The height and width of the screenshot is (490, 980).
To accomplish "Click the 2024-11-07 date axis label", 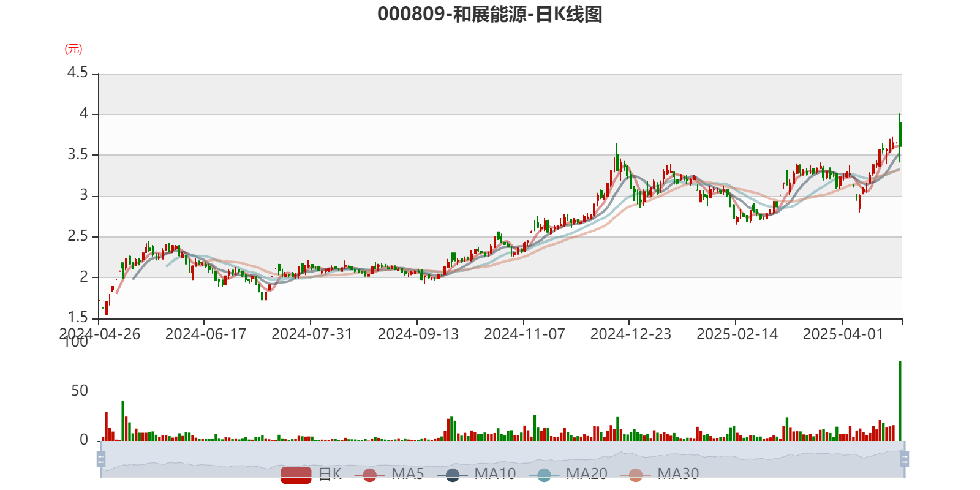I will [x=524, y=334].
